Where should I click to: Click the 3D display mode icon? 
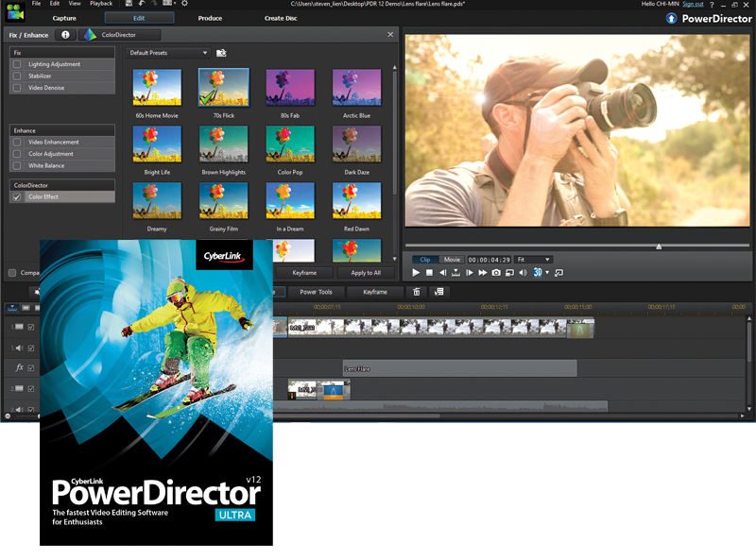click(x=536, y=271)
